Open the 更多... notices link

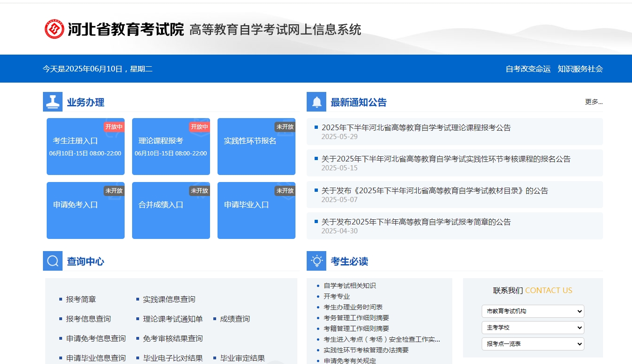coord(593,102)
